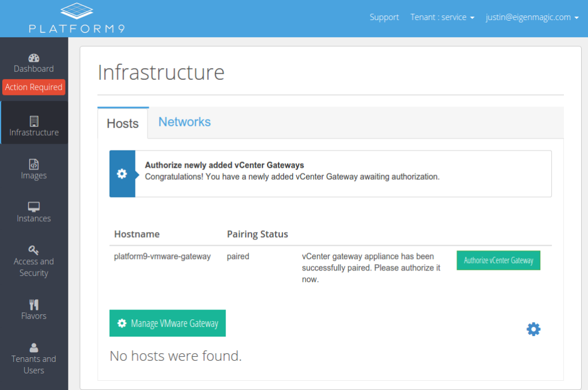Click the Pairing Status column header
Screen dimensions: 588x390
point(257,234)
